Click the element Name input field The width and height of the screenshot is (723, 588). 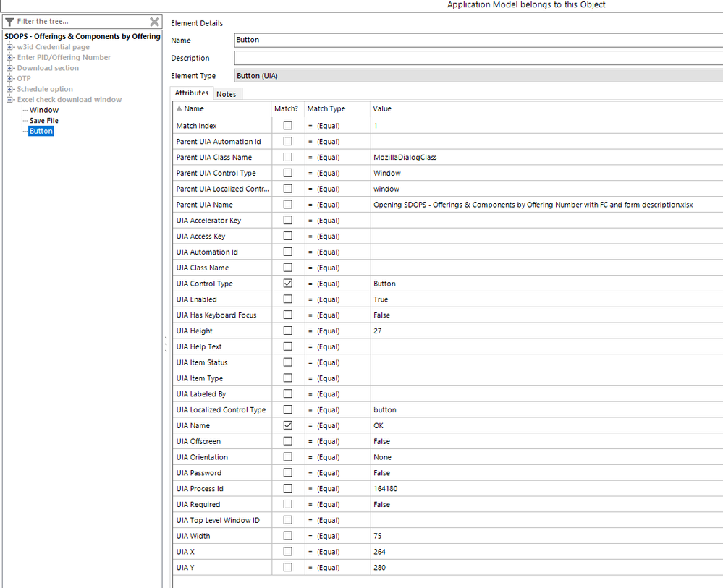pyautogui.click(x=478, y=40)
